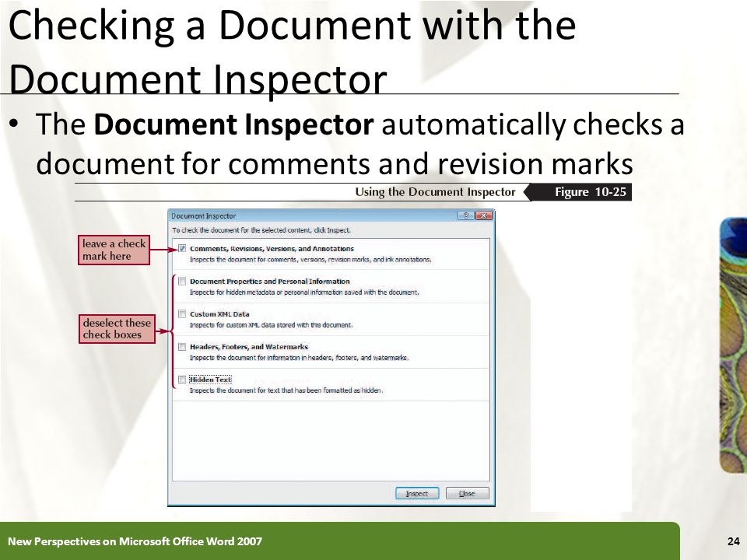This screenshot has width=747, height=560.
Task: Click the bold 'Document Inspector' bullet text
Action: 233,124
